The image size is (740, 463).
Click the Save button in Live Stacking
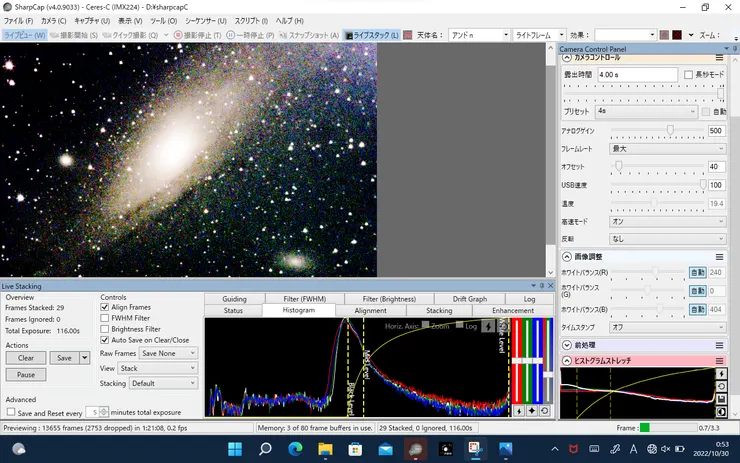pos(65,358)
